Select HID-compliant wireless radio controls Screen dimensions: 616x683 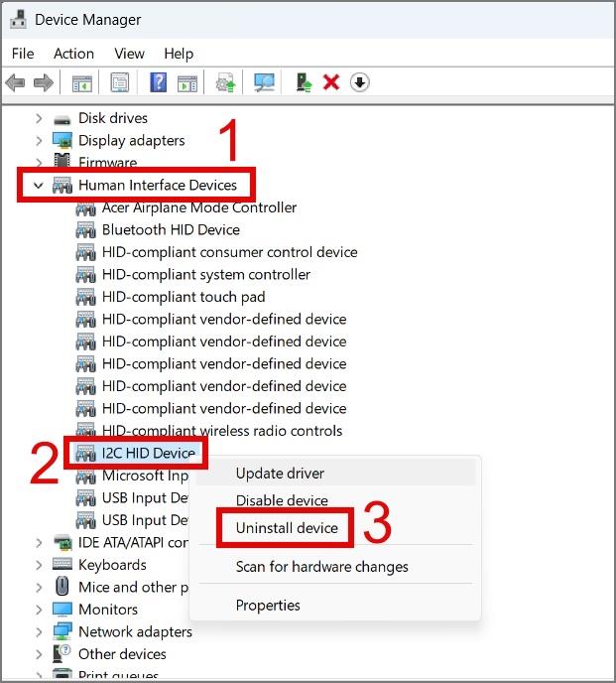(x=222, y=431)
